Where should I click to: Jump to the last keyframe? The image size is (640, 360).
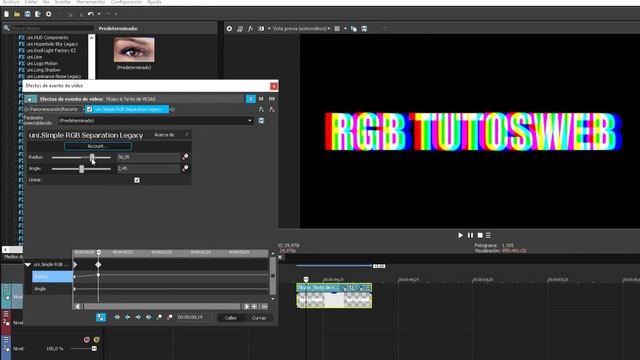(149, 317)
